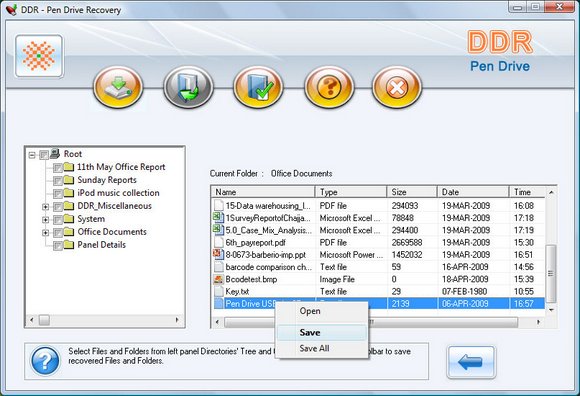This screenshot has width=580, height=396.
Task: Select the 6th_payreport.pdf file row
Action: click(x=379, y=243)
